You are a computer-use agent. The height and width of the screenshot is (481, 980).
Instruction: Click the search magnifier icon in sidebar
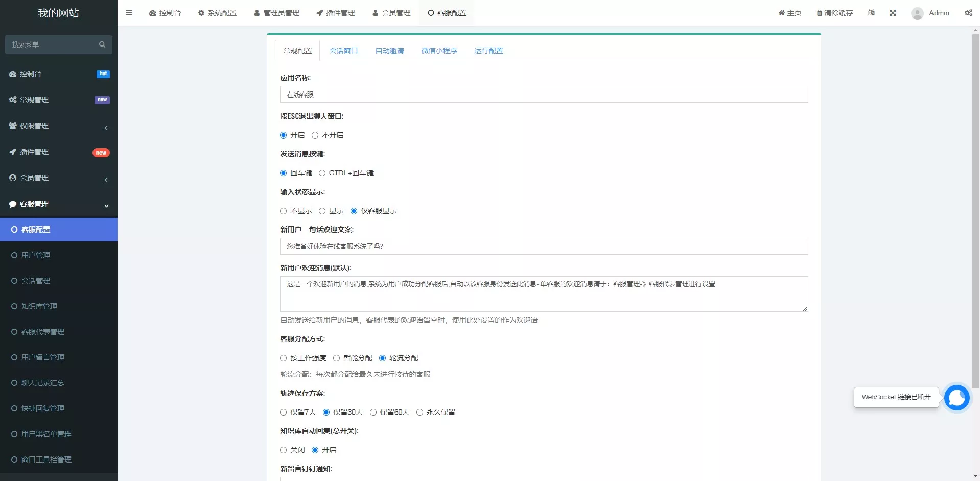coord(102,44)
